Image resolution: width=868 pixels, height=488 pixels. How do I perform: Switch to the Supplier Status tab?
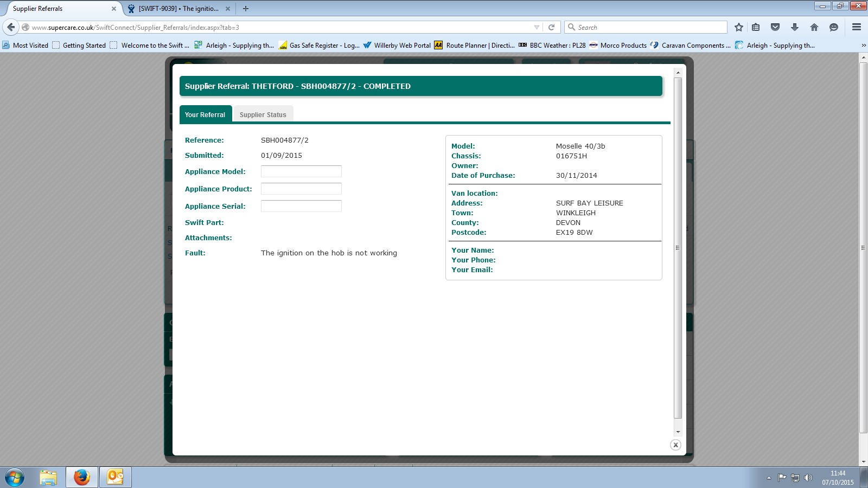(x=263, y=114)
